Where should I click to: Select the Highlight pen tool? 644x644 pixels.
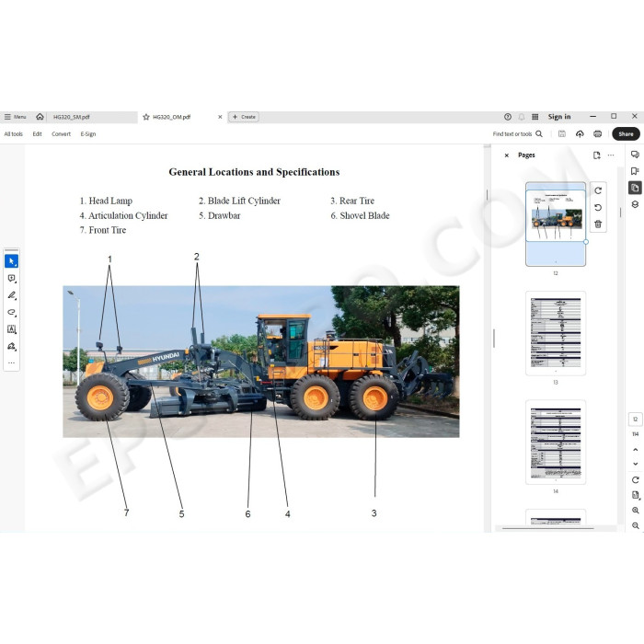(11, 295)
